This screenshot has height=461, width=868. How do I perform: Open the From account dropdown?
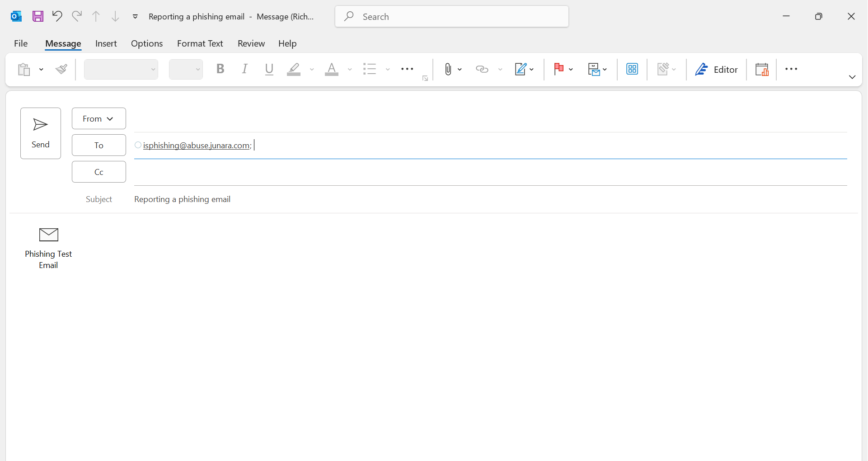tap(99, 118)
